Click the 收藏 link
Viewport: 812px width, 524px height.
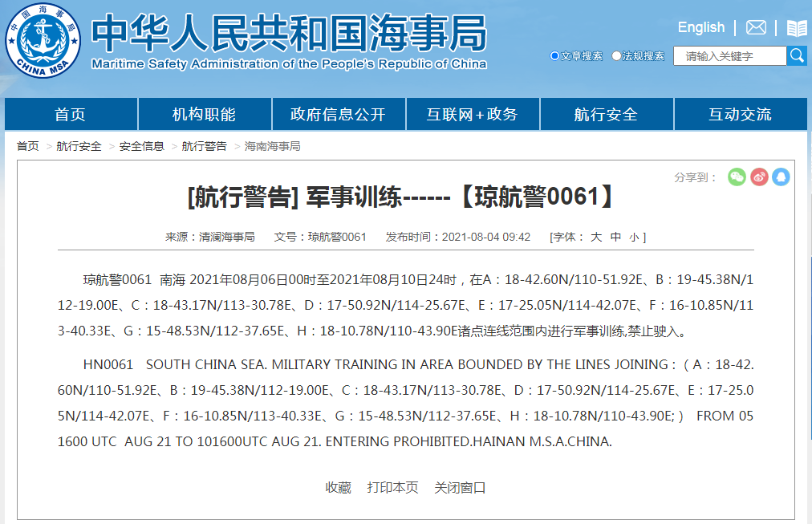point(338,488)
